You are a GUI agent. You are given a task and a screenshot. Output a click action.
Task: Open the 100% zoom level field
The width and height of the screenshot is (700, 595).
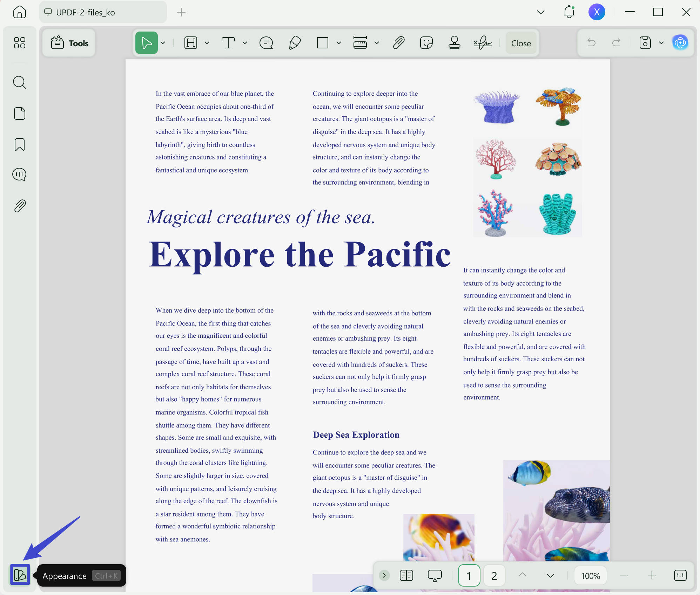click(591, 575)
